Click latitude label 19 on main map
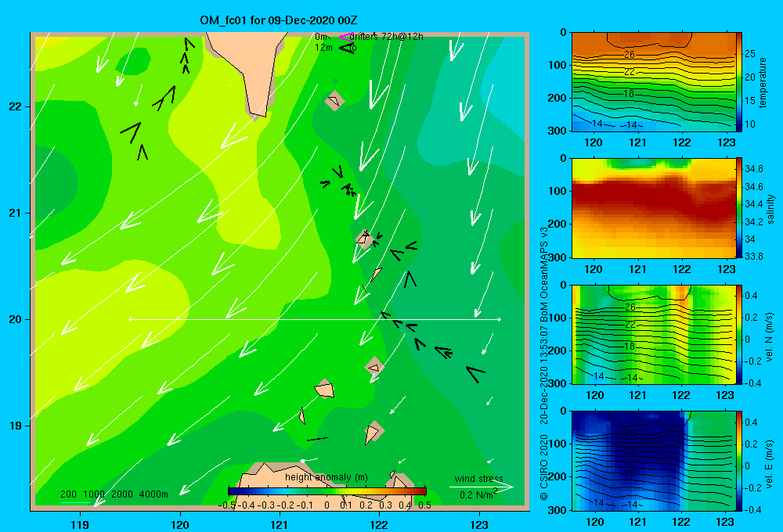 coord(15,426)
